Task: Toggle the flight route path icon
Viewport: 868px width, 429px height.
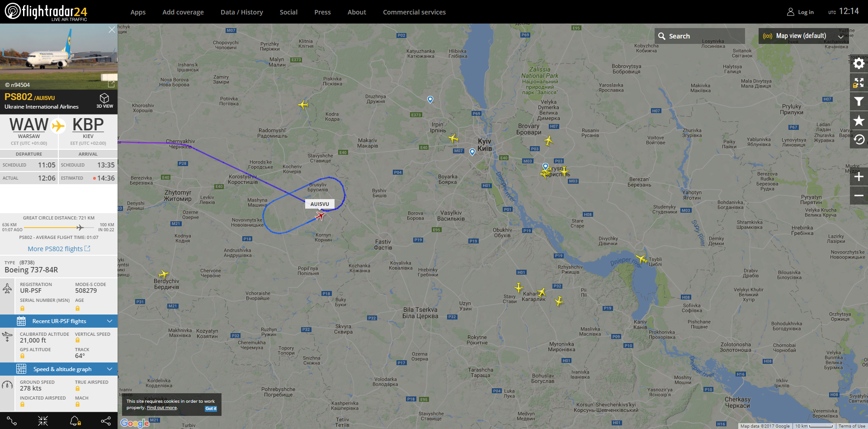Action: [x=12, y=421]
